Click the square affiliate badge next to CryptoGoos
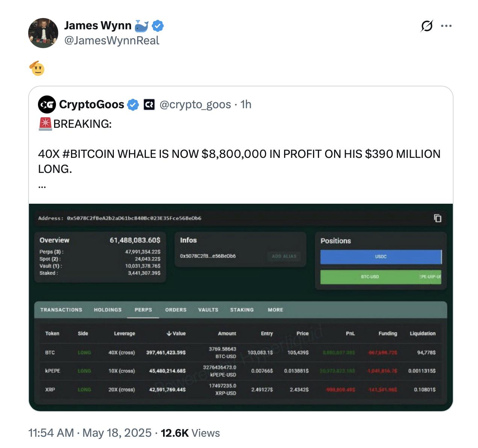478x448 pixels. point(149,104)
